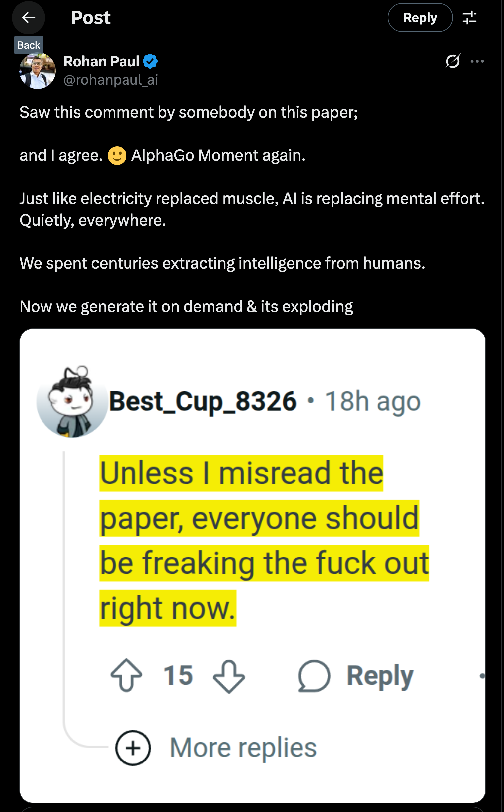
Task: Open the three-dot more options menu
Action: pyautogui.click(x=477, y=61)
